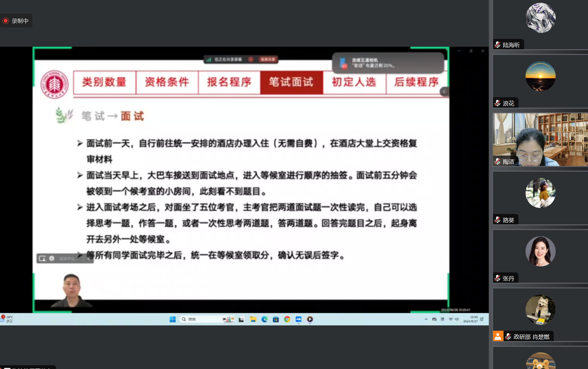Click the 初定人选 slide heading
The height and width of the screenshot is (369, 588).
pyautogui.click(x=354, y=82)
